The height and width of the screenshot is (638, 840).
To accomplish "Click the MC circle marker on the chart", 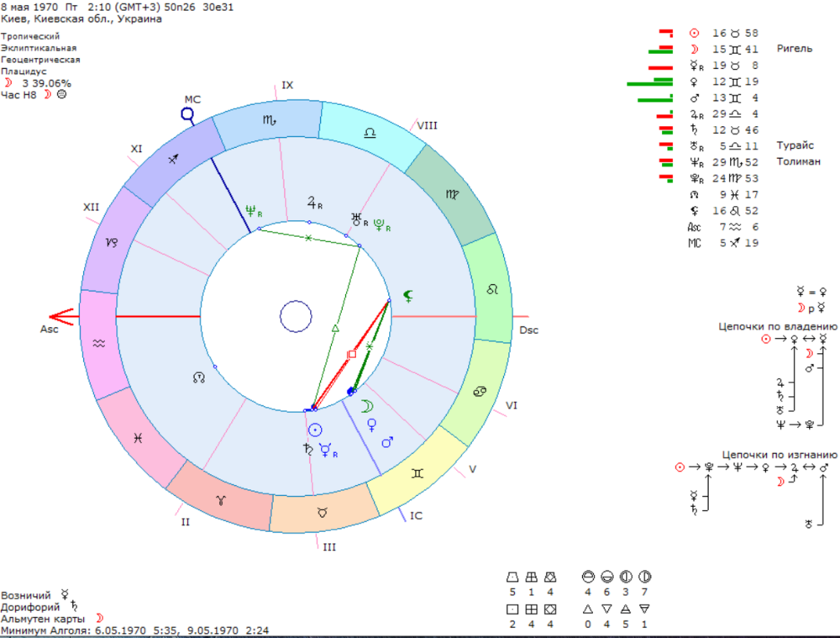I will point(187,114).
